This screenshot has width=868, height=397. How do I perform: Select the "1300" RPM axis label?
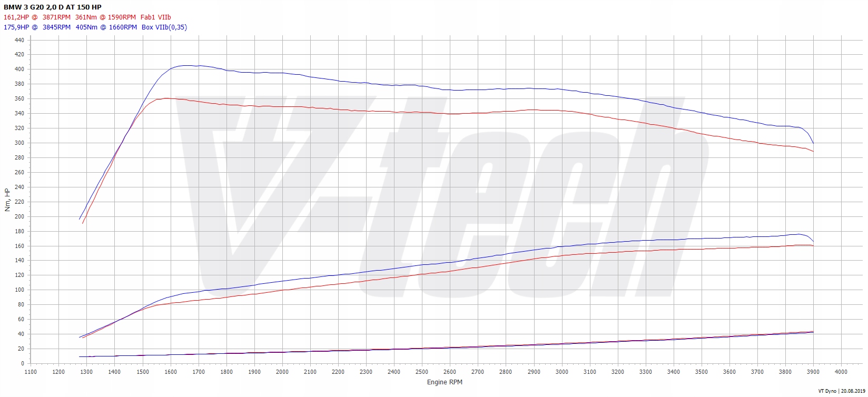click(x=86, y=372)
